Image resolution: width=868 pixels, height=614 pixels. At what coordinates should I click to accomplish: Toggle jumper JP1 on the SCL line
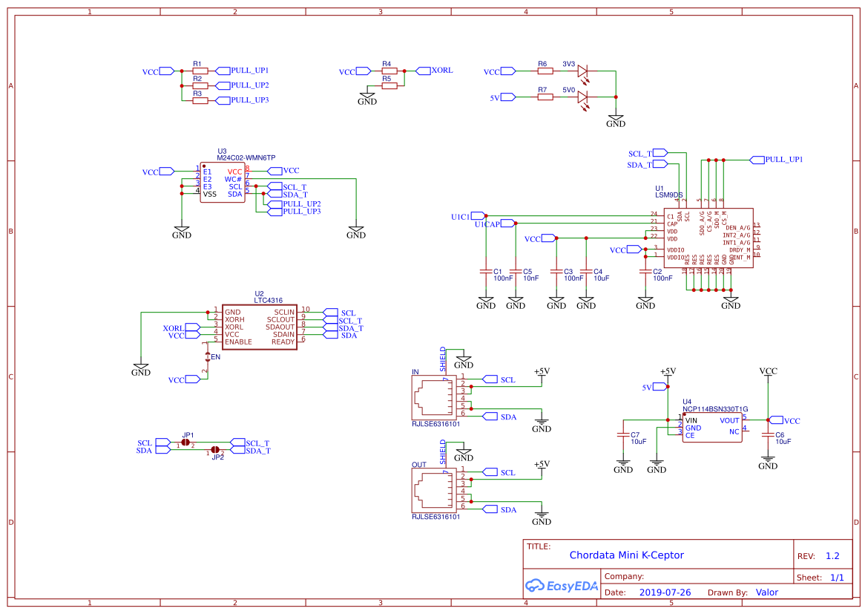tap(185, 443)
